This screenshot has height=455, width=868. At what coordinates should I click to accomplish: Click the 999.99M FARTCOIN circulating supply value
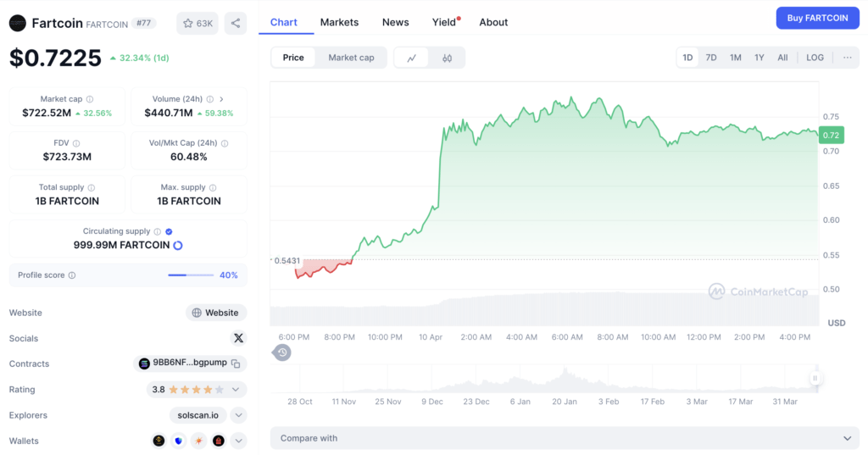[x=122, y=245]
